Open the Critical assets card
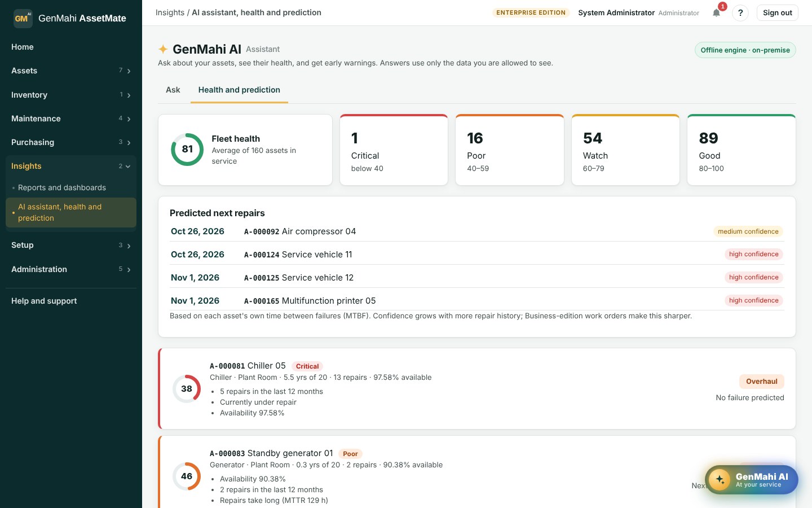812x508 pixels. [x=394, y=150]
